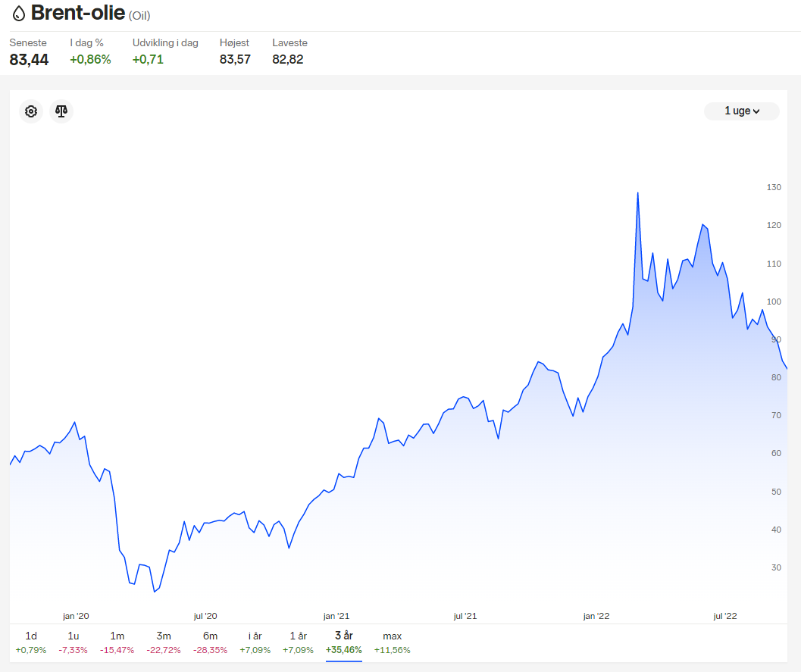Select the active 3 år range tab

pyautogui.click(x=344, y=642)
